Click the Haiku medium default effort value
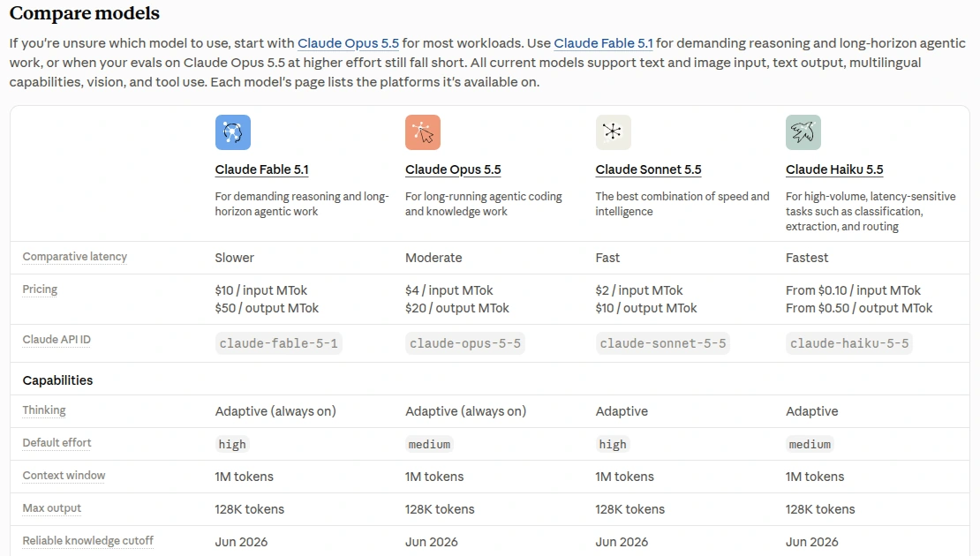The width and height of the screenshot is (980, 556). click(810, 444)
